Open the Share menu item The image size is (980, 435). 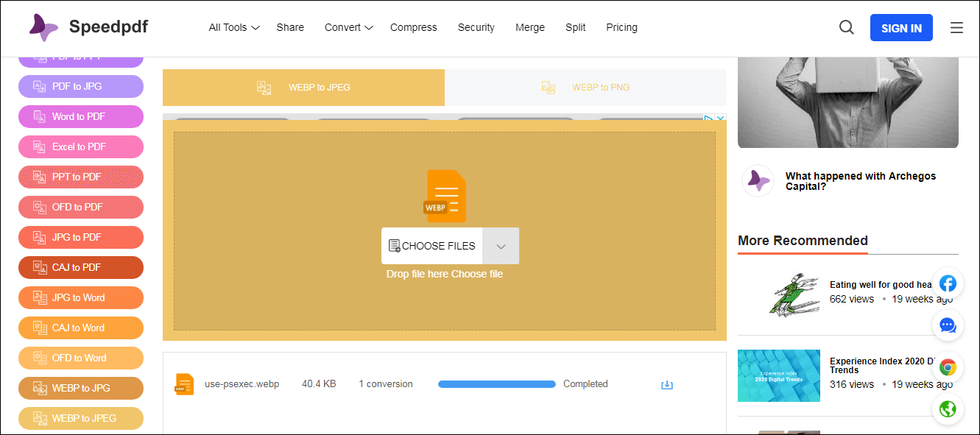coord(290,27)
